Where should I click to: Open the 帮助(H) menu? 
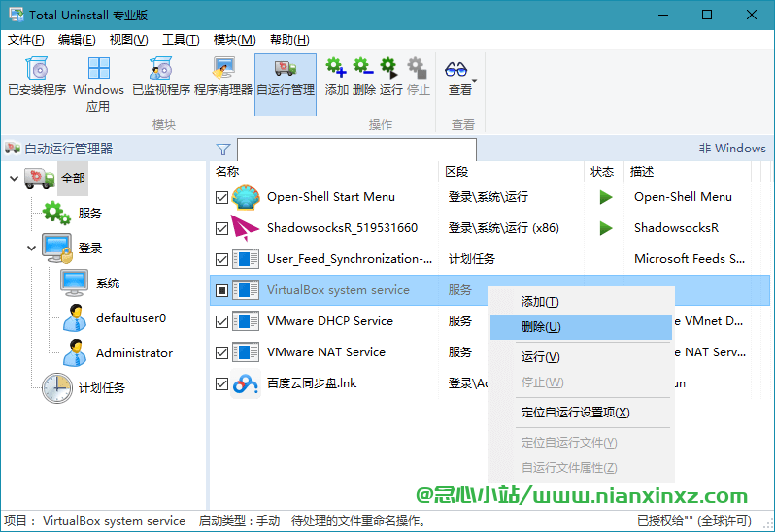click(x=289, y=40)
